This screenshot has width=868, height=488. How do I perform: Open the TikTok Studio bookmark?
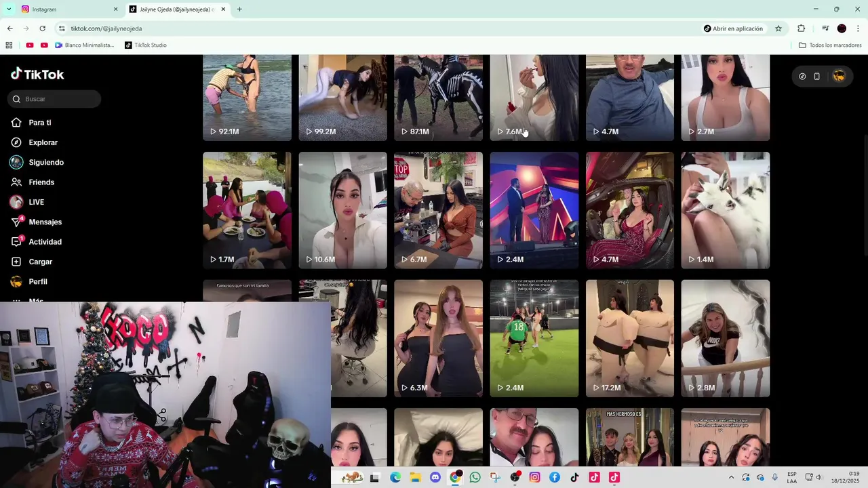click(145, 45)
